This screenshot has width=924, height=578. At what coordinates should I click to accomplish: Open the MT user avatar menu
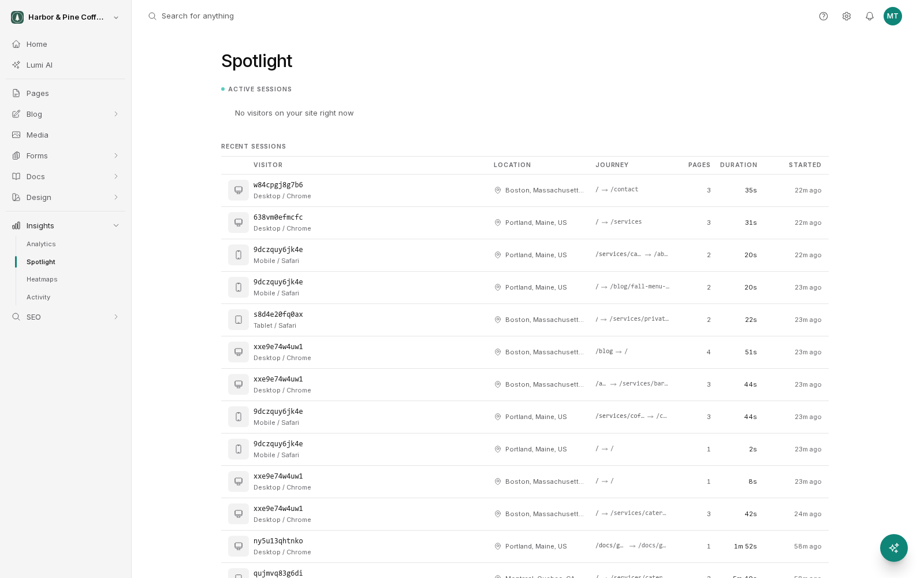coord(893,16)
